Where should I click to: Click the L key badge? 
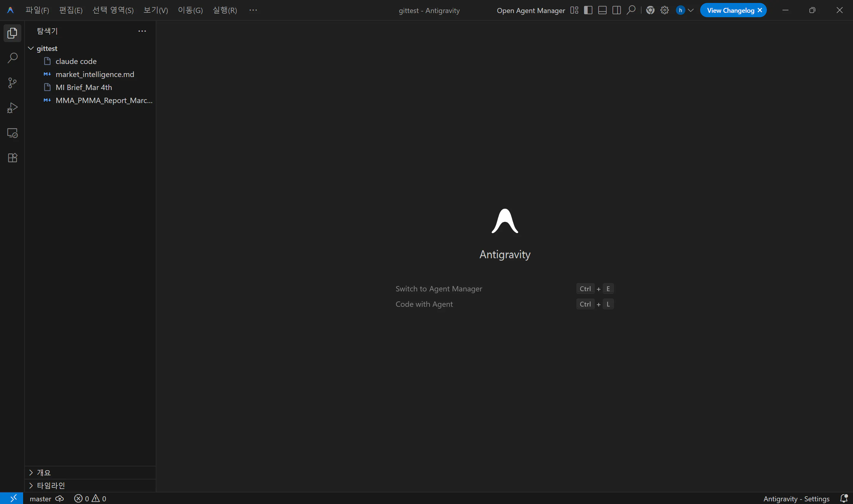(608, 304)
